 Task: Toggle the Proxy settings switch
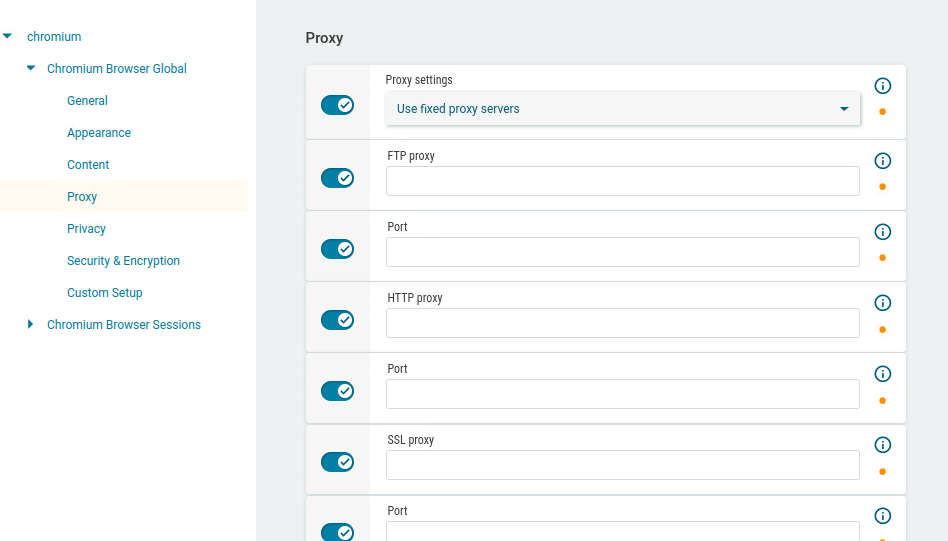(x=337, y=105)
